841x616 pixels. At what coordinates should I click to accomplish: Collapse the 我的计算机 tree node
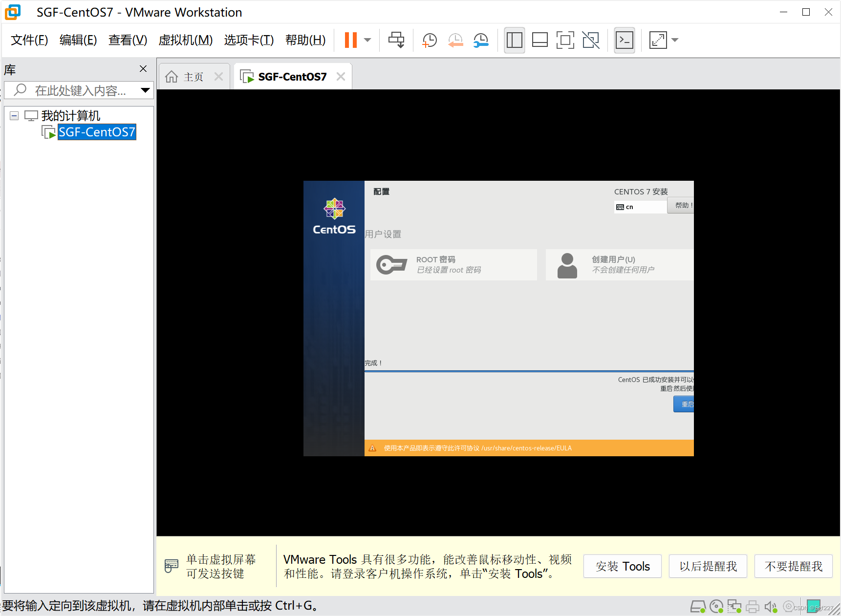(14, 116)
